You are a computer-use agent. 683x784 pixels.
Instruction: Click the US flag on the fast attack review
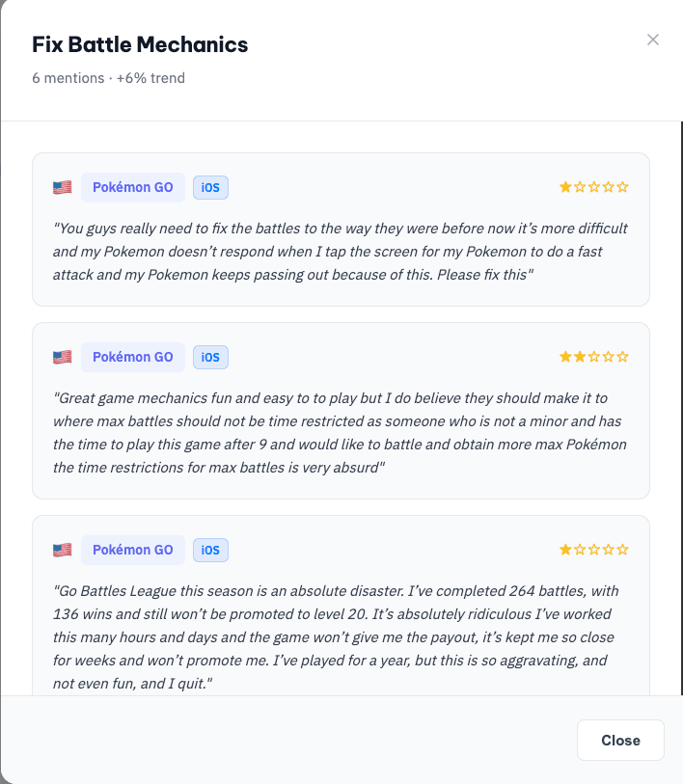(63, 187)
